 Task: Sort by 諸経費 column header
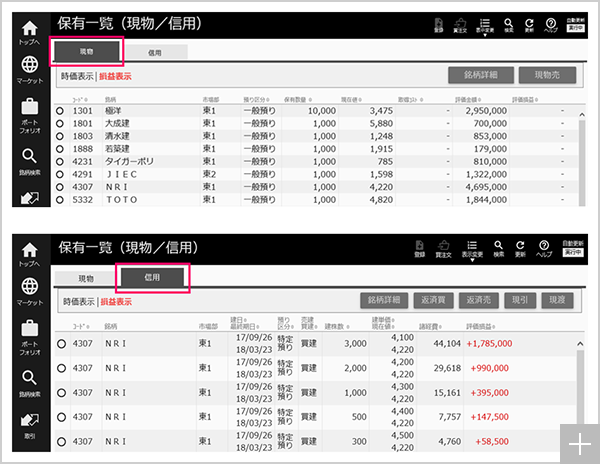pyautogui.click(x=430, y=326)
